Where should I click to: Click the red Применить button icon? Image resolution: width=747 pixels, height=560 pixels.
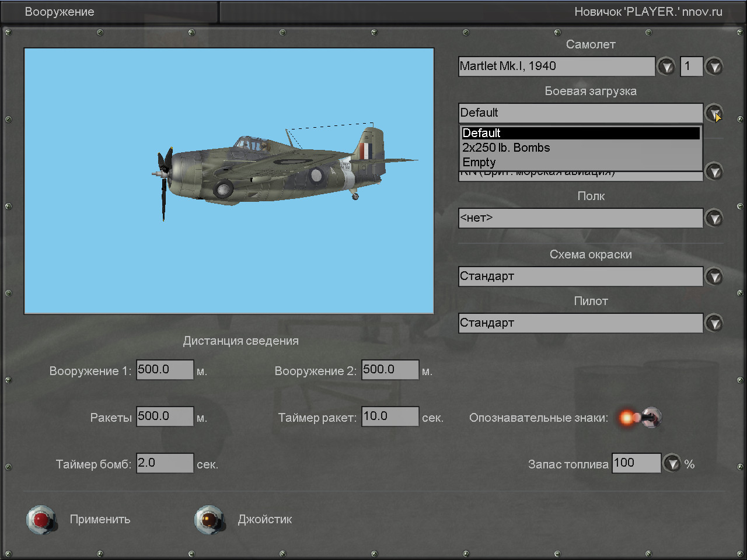[41, 519]
